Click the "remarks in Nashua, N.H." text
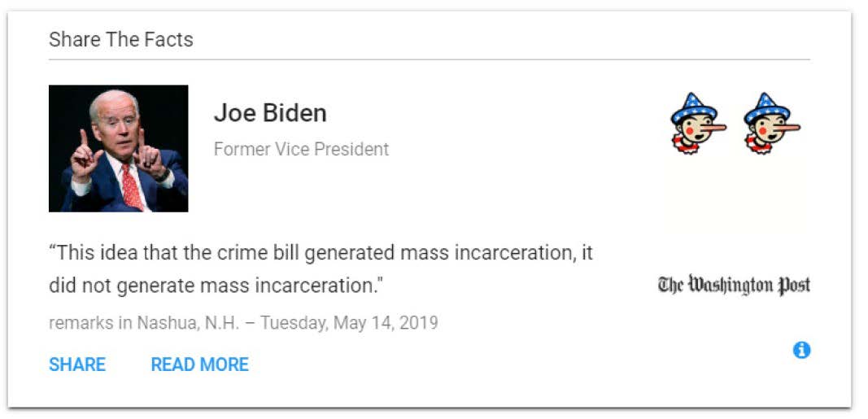868x419 pixels. pos(144,323)
